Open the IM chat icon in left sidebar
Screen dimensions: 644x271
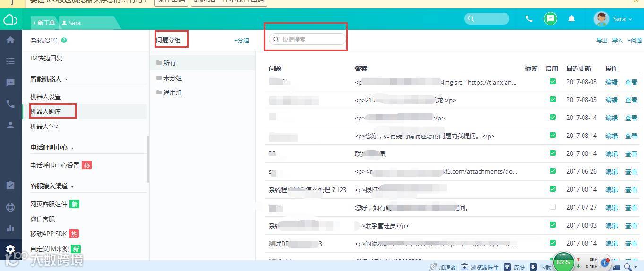tap(10, 83)
